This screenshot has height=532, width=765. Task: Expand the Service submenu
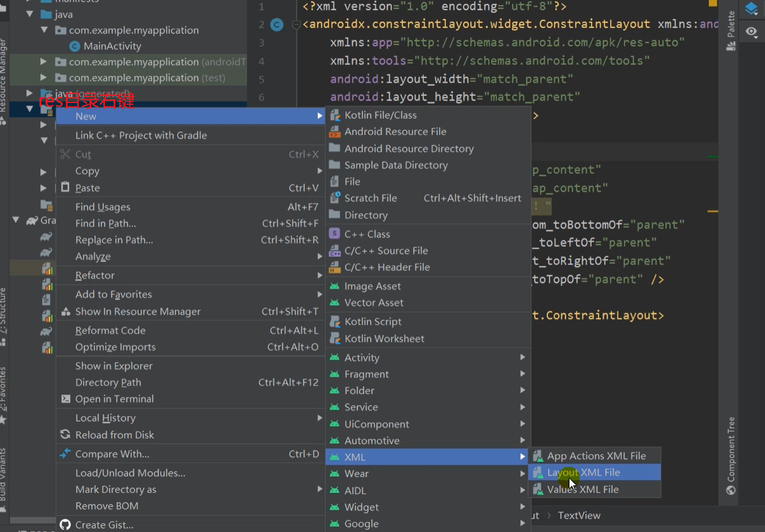point(428,407)
